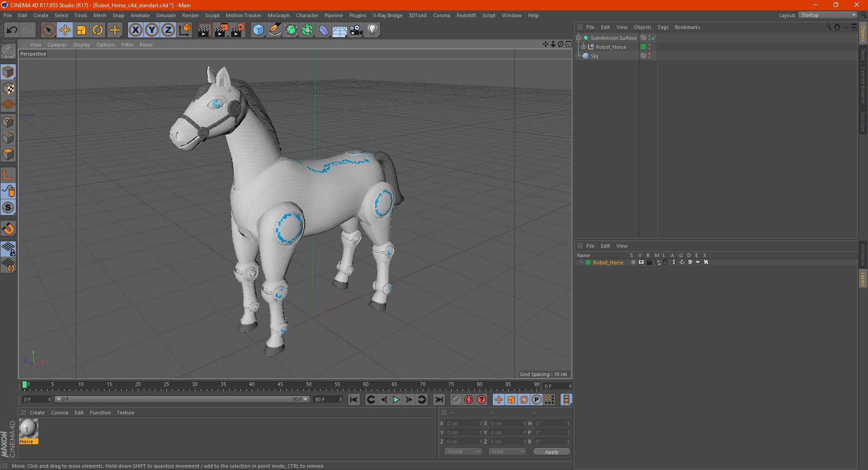
Task: Open the Scale mode dropdown
Action: 507,451
